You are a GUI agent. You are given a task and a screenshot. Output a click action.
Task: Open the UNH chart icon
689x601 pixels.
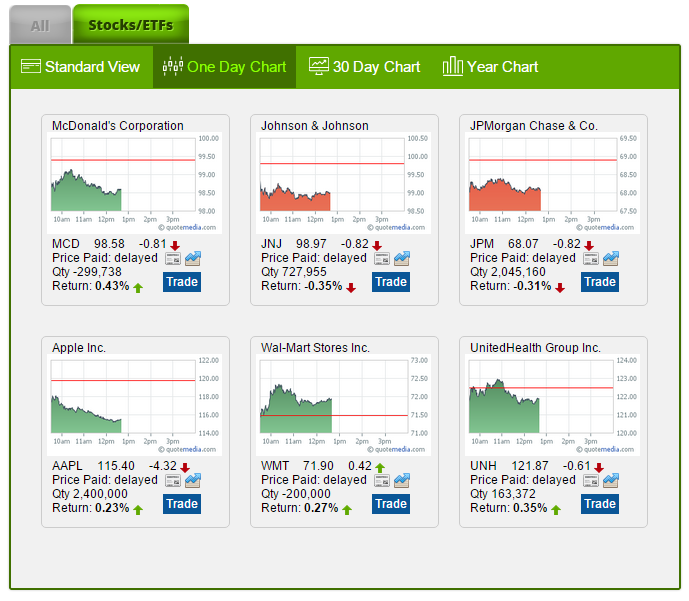pyautogui.click(x=611, y=481)
